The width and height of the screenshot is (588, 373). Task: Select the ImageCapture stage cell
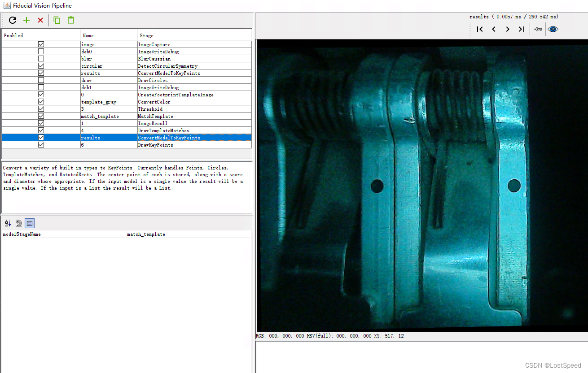tap(194, 44)
